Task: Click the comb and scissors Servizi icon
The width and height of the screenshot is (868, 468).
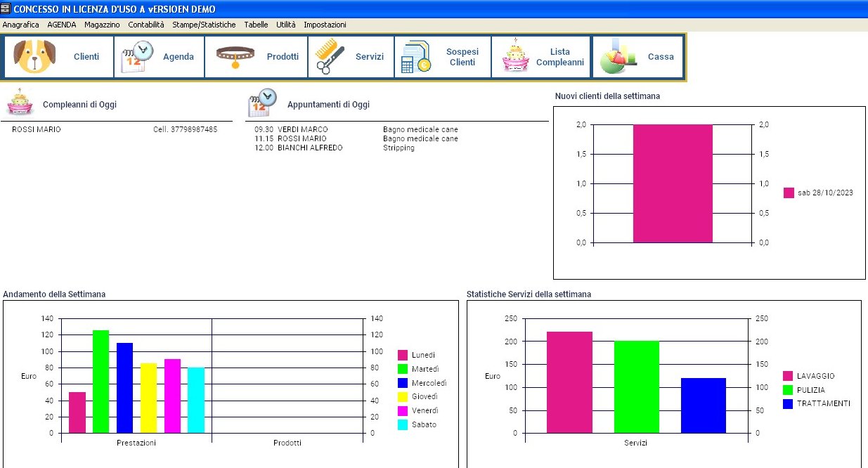Action: (x=330, y=57)
